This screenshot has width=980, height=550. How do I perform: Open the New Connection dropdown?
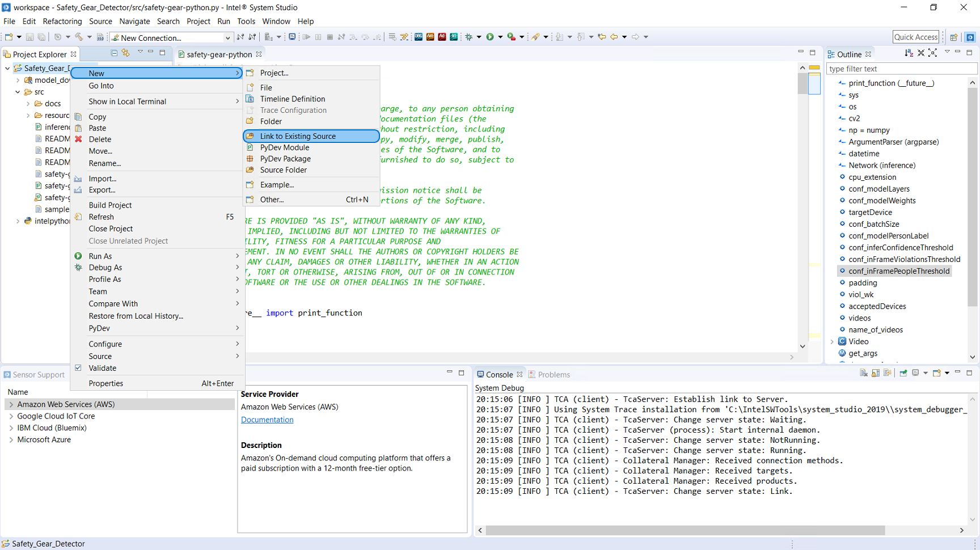(227, 38)
